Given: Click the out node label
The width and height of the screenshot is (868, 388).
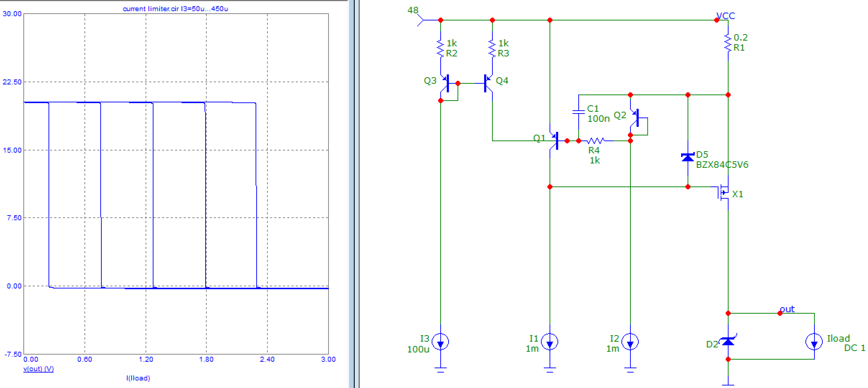Looking at the screenshot, I should tap(787, 309).
